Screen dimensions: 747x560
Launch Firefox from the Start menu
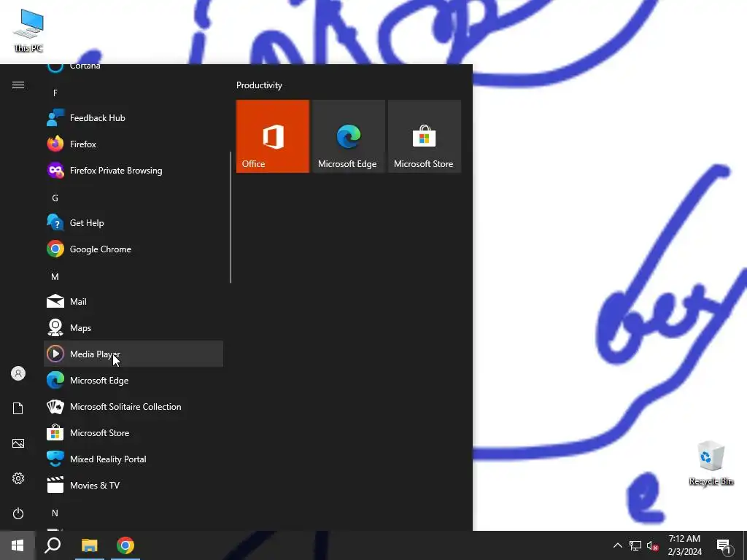click(133, 144)
